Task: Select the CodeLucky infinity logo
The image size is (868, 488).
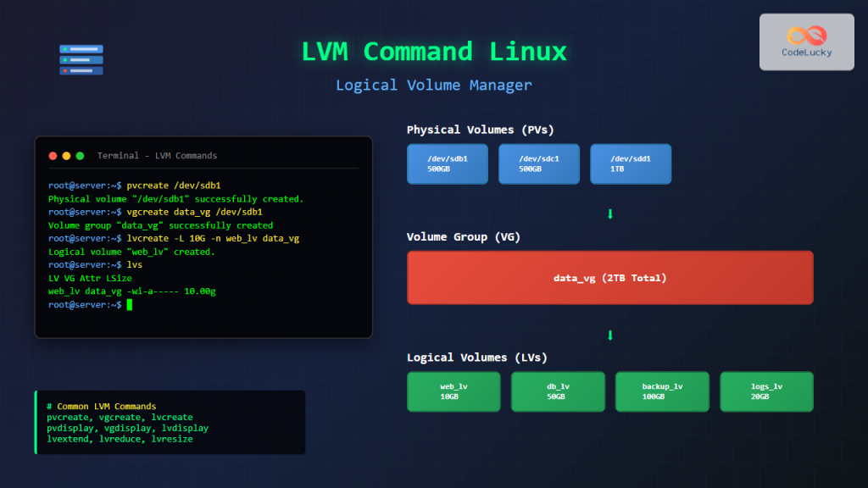Action: point(806,35)
